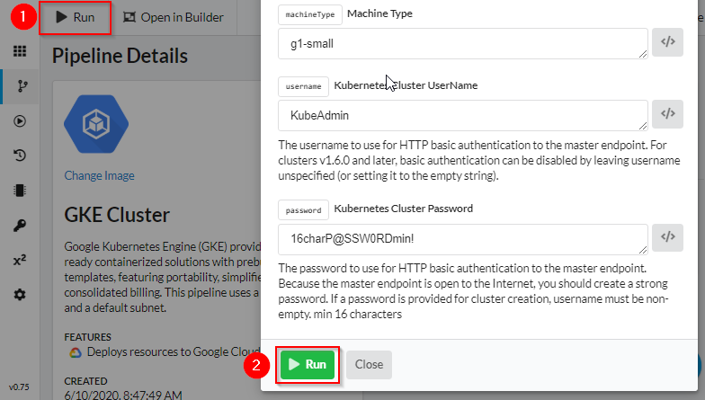Click the machineType variable tag
Image resolution: width=705 pixels, height=400 pixels.
[x=310, y=14]
